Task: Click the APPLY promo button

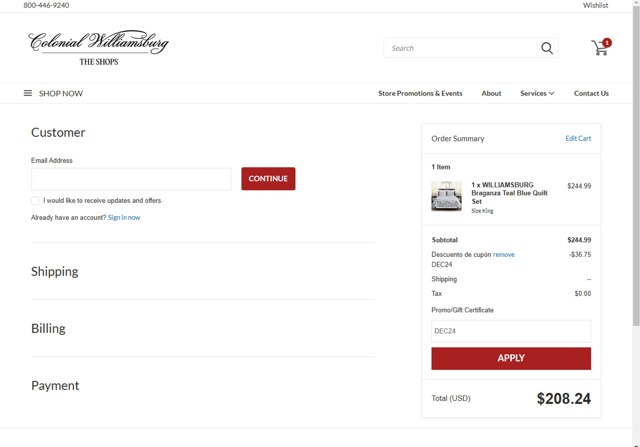Action: [x=511, y=358]
